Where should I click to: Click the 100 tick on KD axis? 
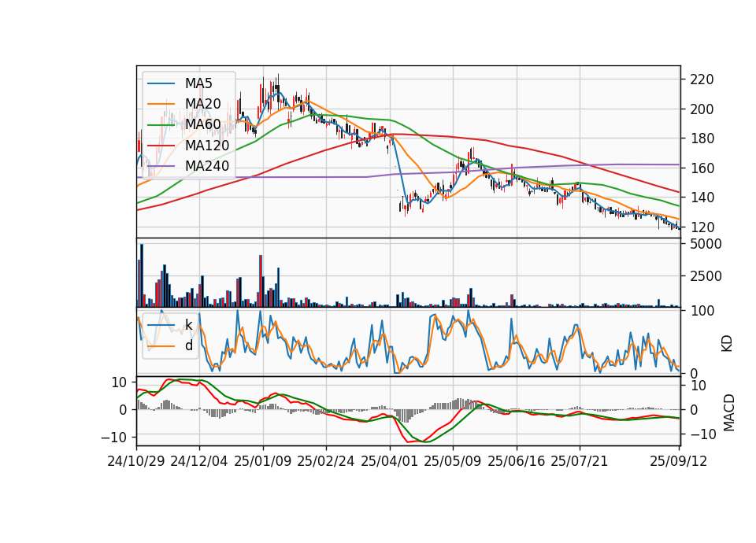coord(702,311)
